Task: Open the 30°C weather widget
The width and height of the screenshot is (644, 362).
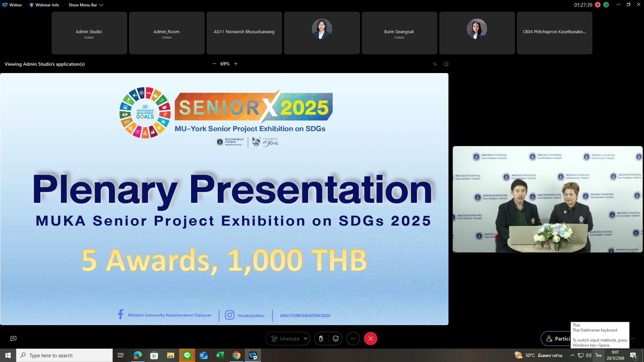Action: (x=538, y=355)
